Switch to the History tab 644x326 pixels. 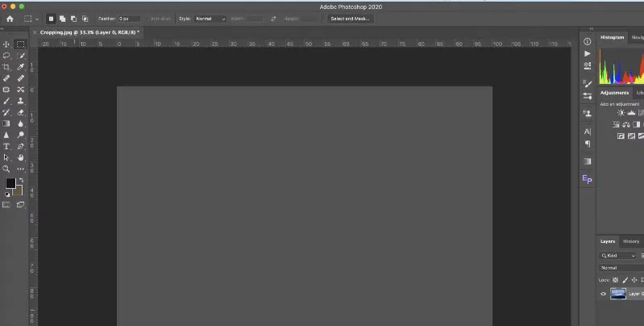coord(631,241)
